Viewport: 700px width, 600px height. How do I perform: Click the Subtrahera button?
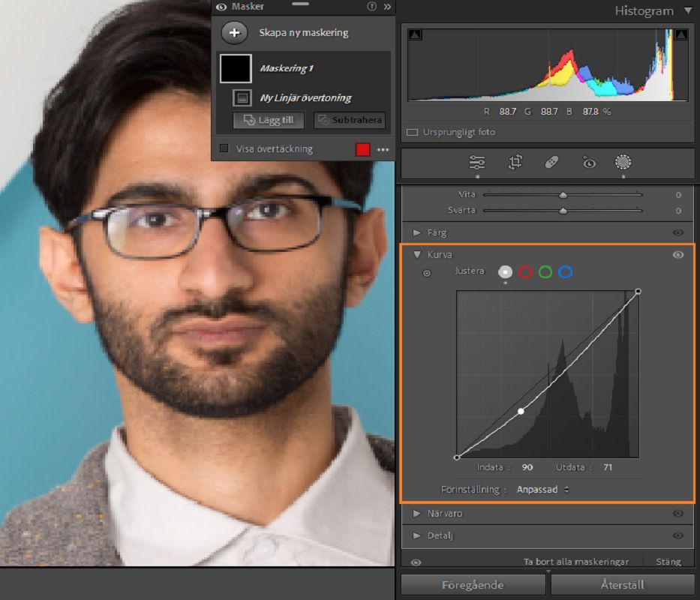350,120
